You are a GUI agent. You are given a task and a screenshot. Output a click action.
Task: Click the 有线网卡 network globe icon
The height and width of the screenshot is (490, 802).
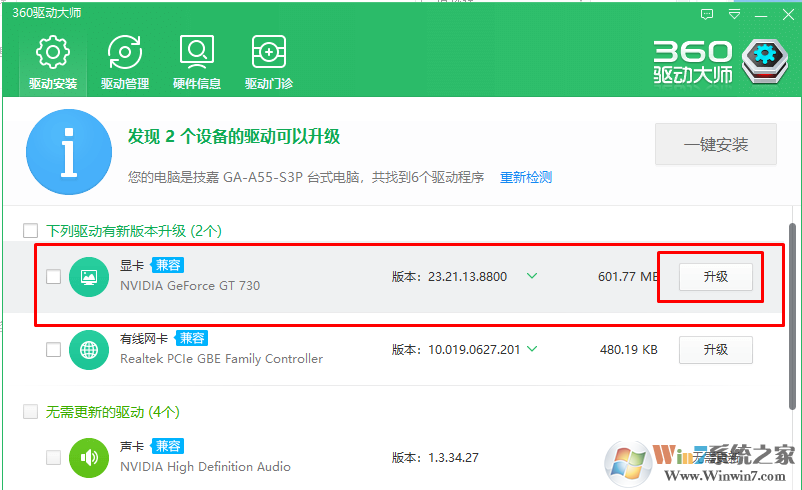point(89,350)
